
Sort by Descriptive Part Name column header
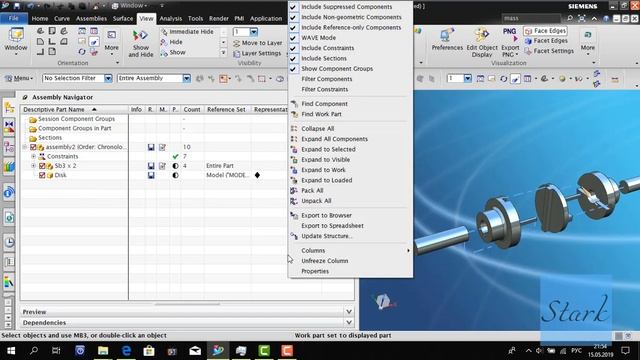click(75, 109)
